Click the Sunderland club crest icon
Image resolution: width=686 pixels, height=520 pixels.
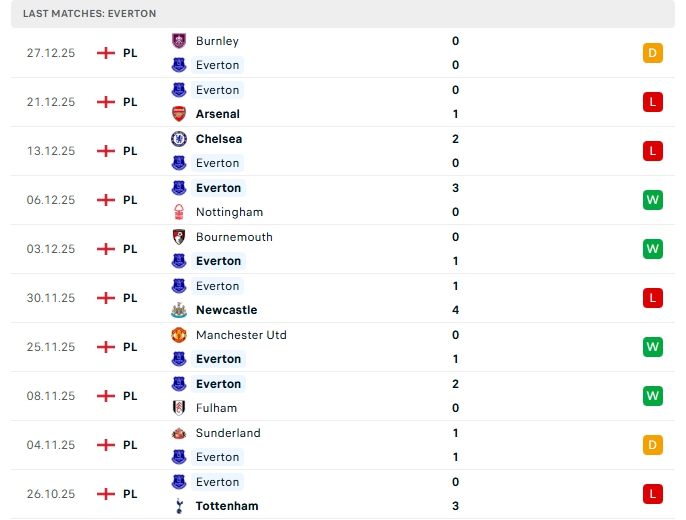point(179,433)
